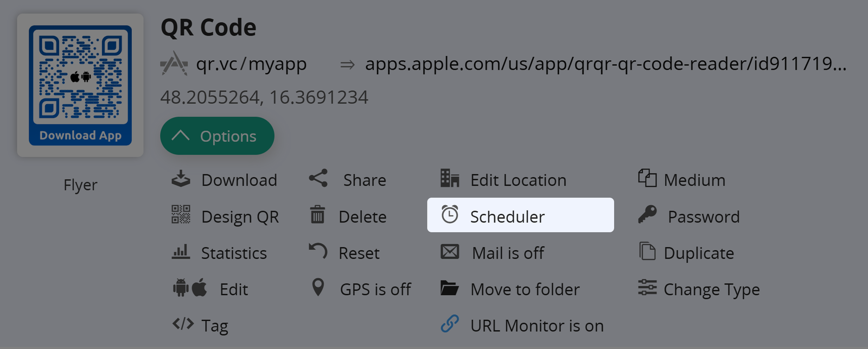Image resolution: width=868 pixels, height=349 pixels.
Task: Select the Edit Location menu entry
Action: 518,180
